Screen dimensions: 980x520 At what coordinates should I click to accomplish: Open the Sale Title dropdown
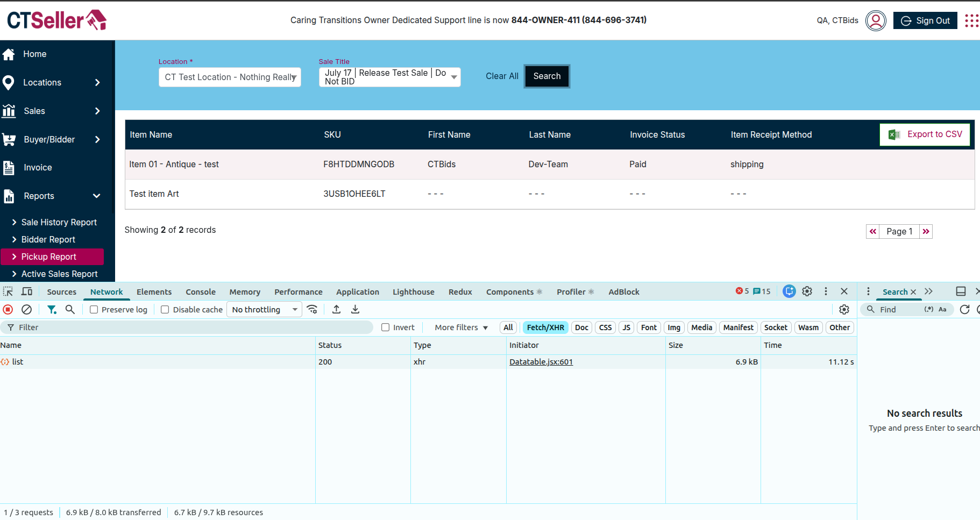(x=390, y=77)
